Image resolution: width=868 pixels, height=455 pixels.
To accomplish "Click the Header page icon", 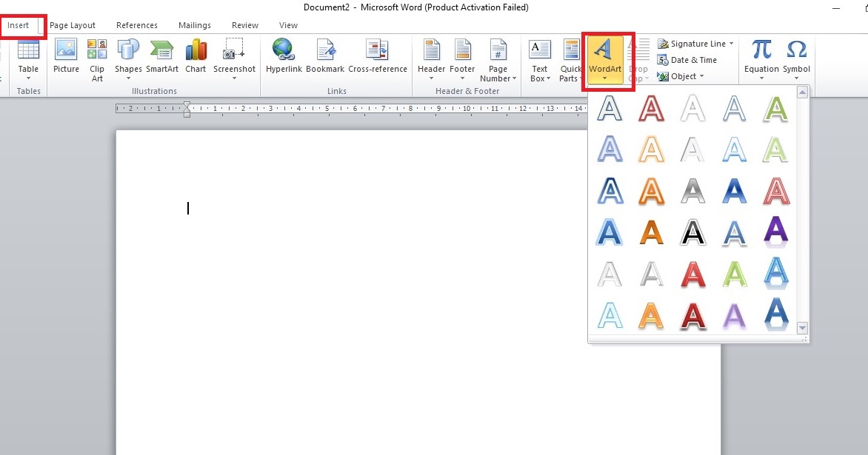I will [x=431, y=50].
